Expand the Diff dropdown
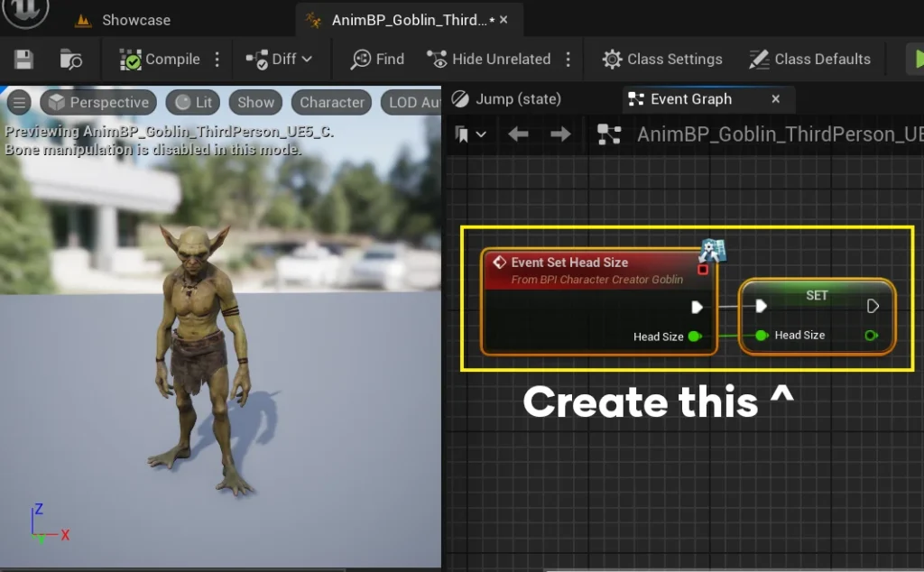 tap(280, 60)
